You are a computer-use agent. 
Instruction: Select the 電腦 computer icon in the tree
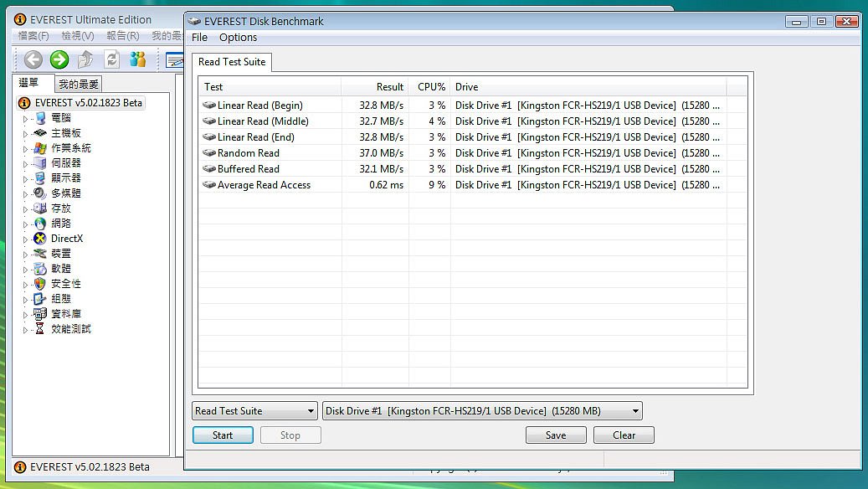pos(40,118)
